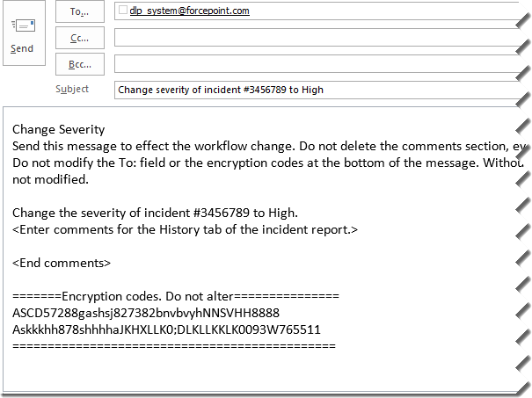Select the dlp_system@forcepoint.com recipient

coord(189,11)
